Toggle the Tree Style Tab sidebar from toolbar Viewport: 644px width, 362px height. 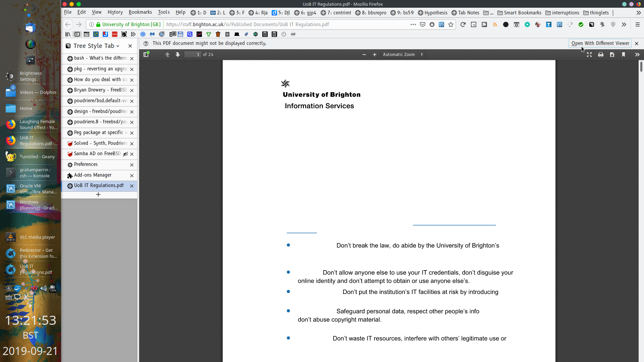point(77,34)
